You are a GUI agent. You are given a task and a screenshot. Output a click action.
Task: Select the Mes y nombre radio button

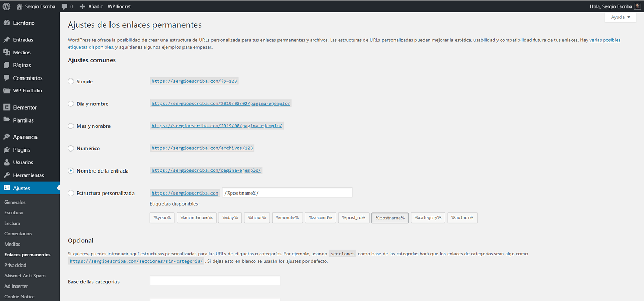click(x=71, y=126)
